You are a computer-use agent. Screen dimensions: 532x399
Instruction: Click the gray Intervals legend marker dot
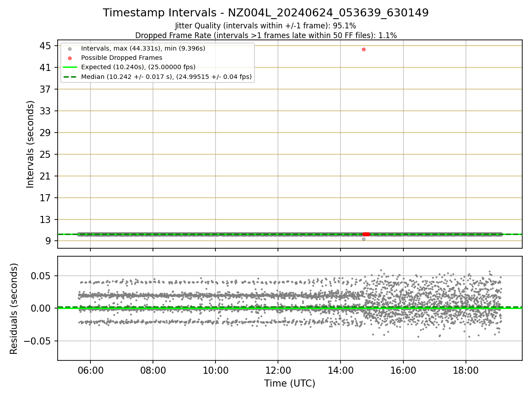coord(70,49)
